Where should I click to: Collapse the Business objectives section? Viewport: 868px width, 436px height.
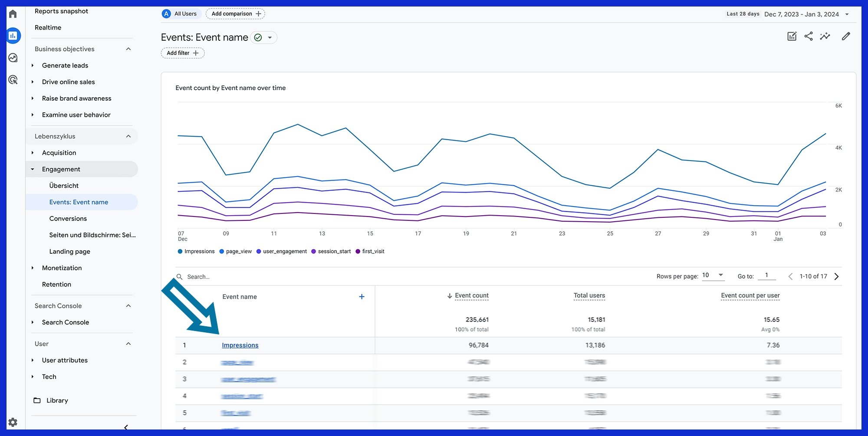[128, 49]
